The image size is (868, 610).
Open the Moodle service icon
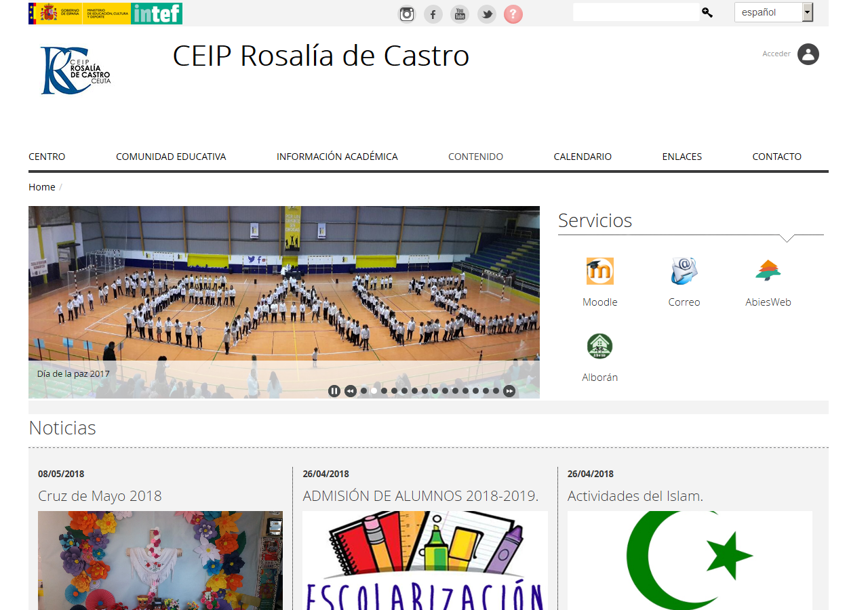pos(599,271)
